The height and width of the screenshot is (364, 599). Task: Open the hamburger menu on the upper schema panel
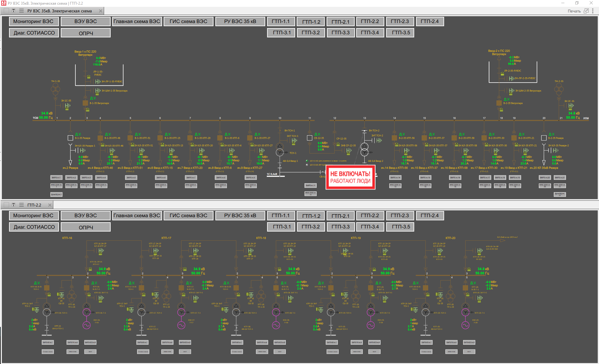pyautogui.click(x=21, y=11)
